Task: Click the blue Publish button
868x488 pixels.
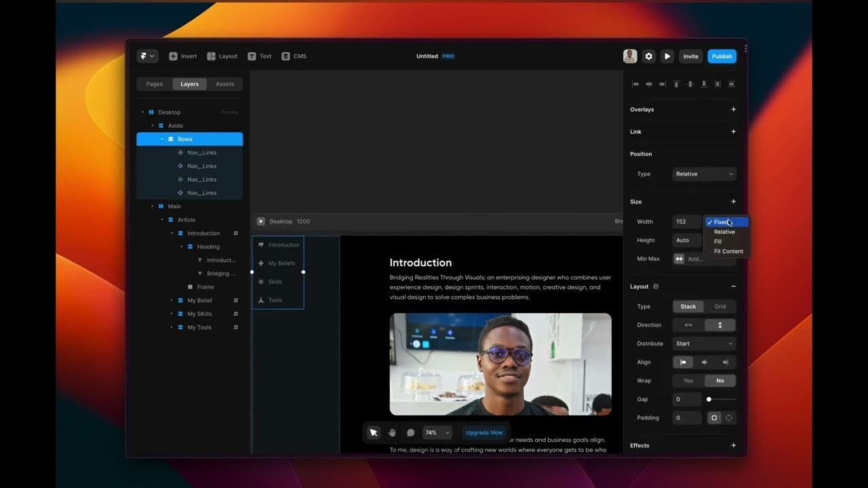Action: point(722,56)
